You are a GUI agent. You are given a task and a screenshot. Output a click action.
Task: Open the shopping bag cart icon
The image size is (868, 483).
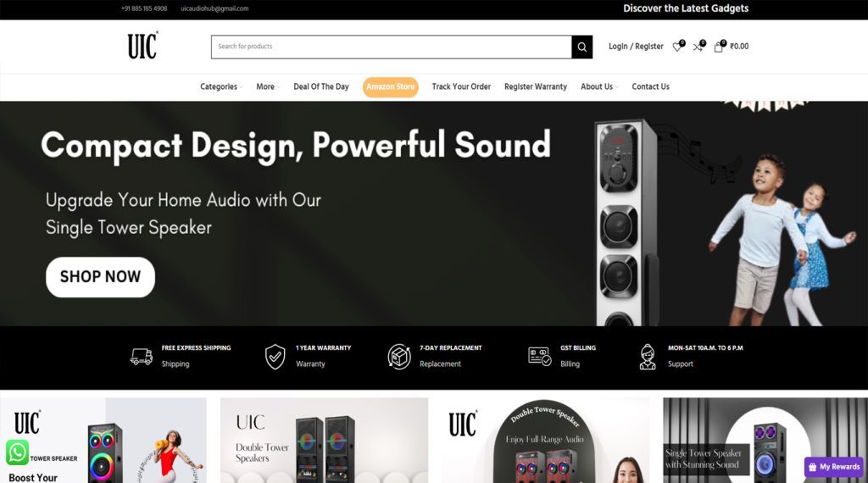(x=719, y=47)
